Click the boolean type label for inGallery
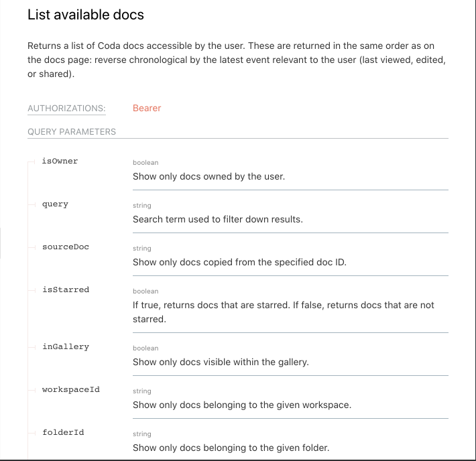This screenshot has height=461, width=476. 145,348
